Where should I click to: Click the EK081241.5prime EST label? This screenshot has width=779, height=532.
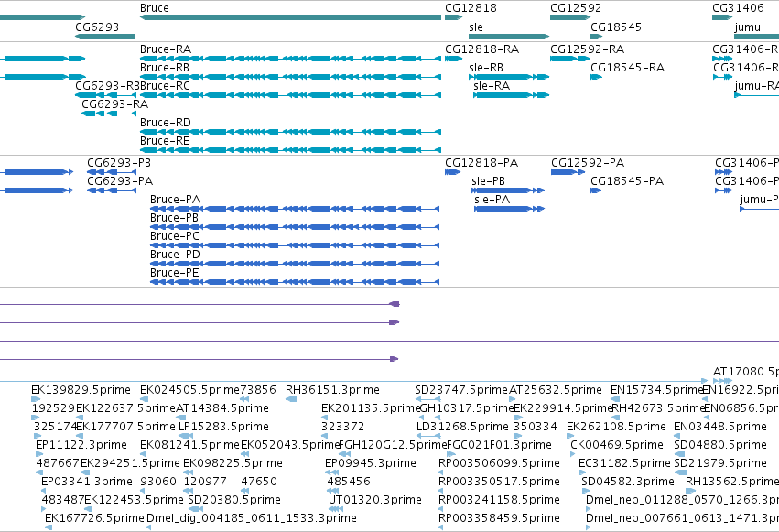[x=189, y=445]
